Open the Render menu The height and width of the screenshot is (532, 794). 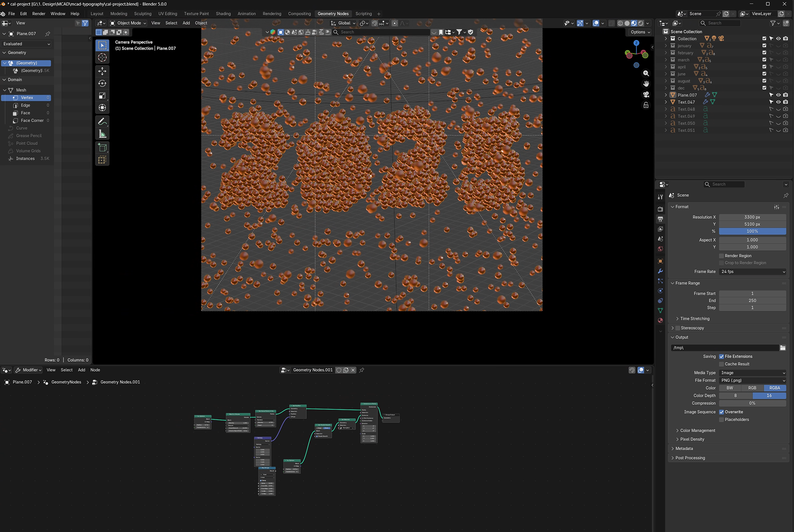38,13
